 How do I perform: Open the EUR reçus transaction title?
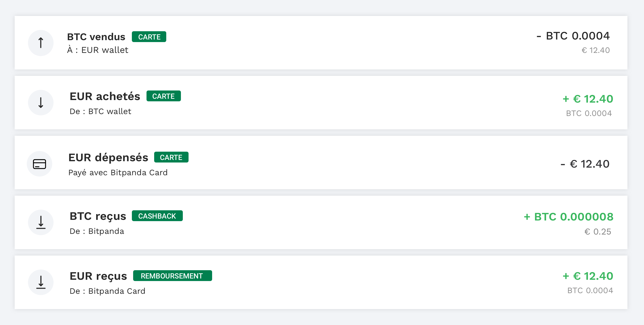(98, 276)
